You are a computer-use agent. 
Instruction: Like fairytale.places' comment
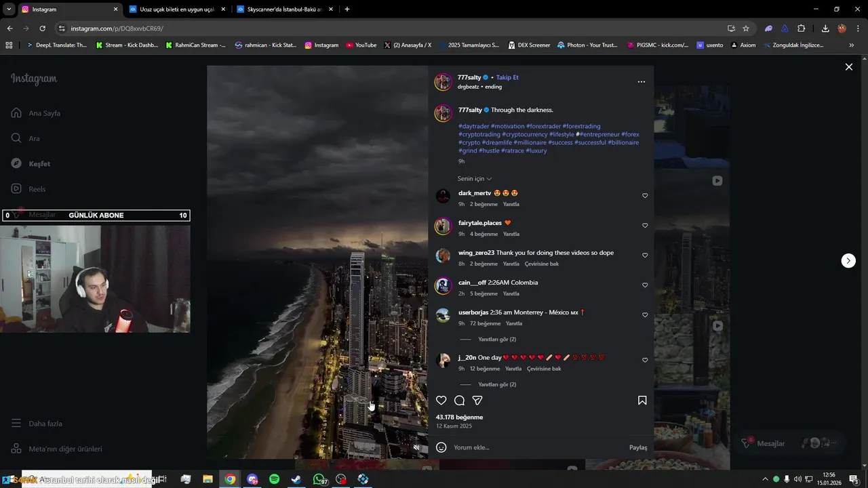pyautogui.click(x=645, y=226)
